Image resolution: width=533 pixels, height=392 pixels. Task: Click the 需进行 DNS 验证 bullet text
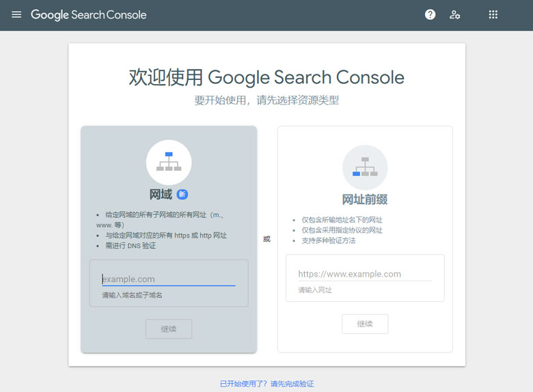pos(130,245)
